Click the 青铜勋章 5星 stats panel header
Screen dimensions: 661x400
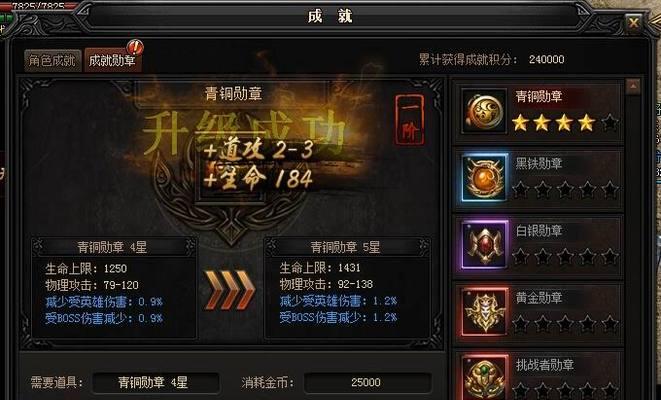(347, 247)
